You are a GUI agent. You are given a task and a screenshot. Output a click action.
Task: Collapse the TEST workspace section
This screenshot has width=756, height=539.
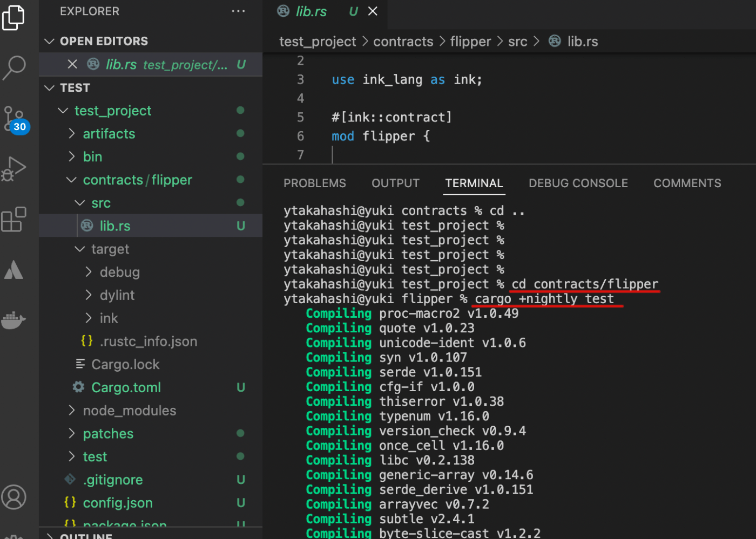(x=50, y=87)
